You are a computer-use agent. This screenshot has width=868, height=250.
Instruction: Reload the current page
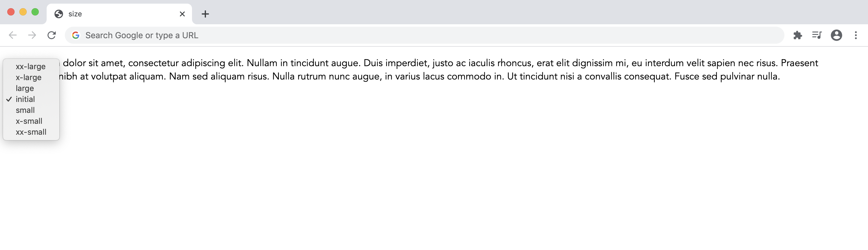[x=51, y=35]
